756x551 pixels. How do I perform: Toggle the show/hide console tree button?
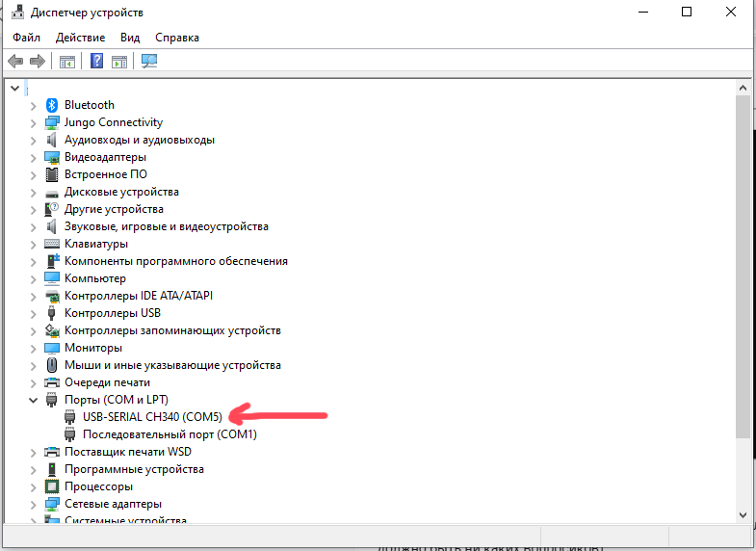pos(66,62)
